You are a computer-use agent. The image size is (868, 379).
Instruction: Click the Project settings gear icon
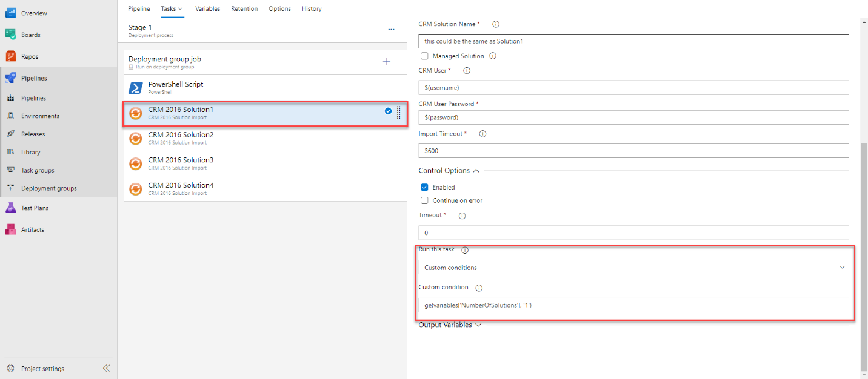coord(10,368)
